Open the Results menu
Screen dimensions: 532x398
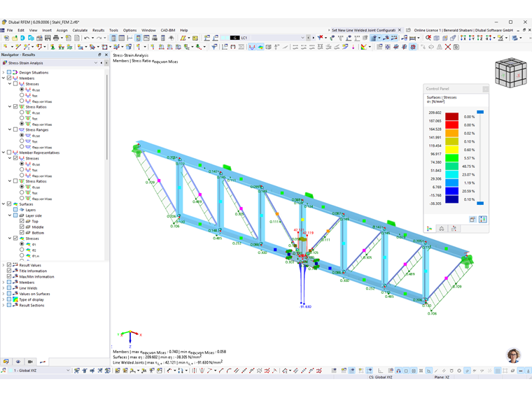99,30
